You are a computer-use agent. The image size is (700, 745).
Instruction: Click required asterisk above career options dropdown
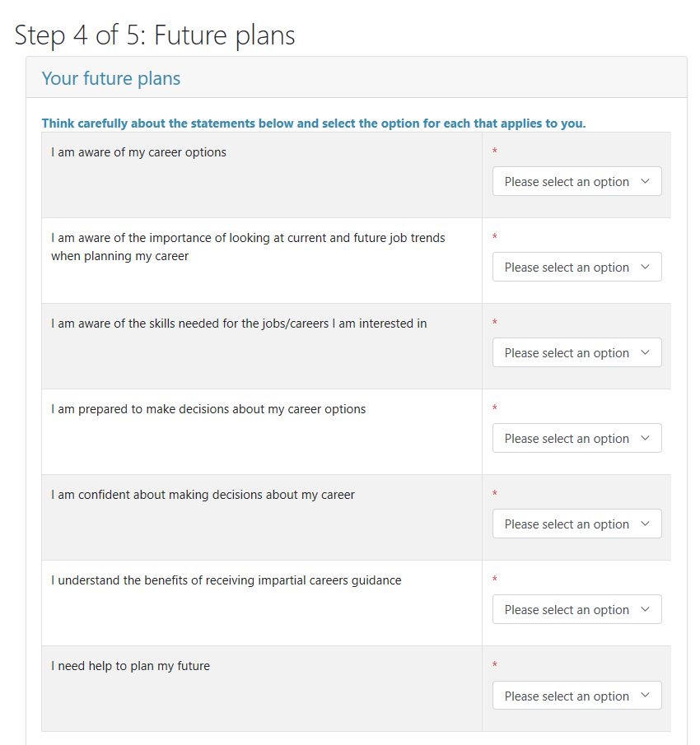point(495,151)
